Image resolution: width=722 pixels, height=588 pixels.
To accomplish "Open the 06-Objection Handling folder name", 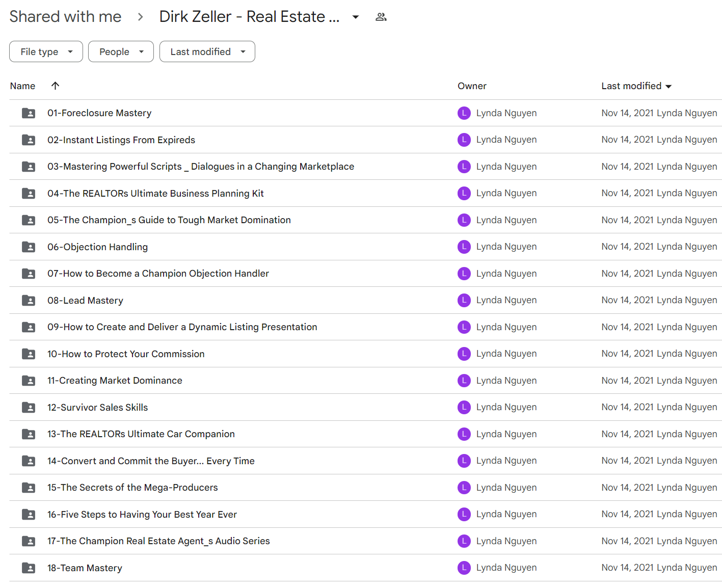I will pos(97,247).
